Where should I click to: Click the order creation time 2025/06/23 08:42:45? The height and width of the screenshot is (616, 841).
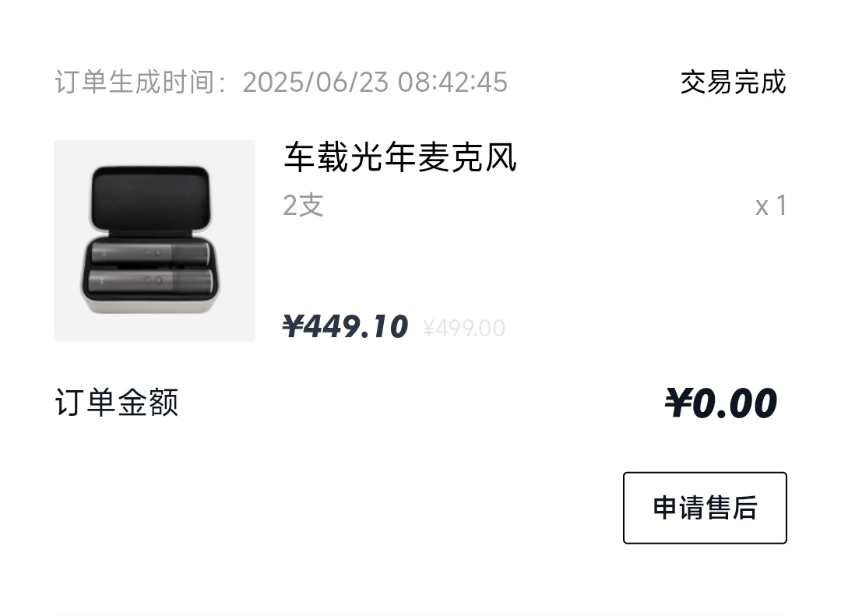[375, 82]
